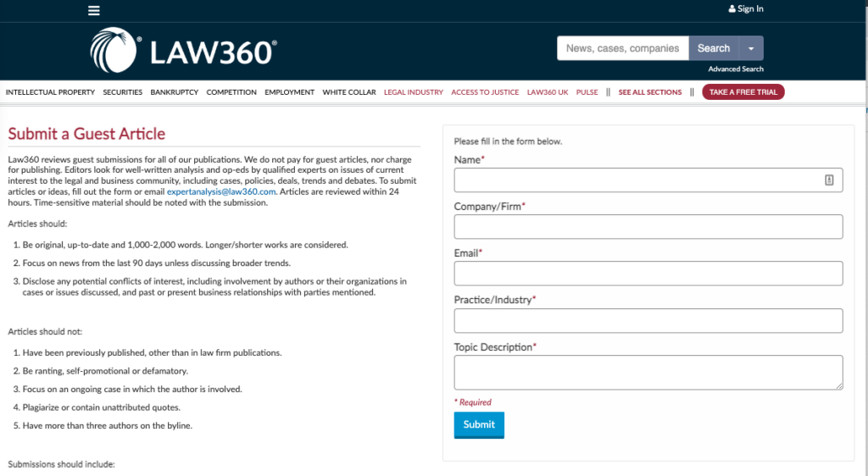Click into the Email input field
This screenshot has width=868, height=476.
[648, 274]
